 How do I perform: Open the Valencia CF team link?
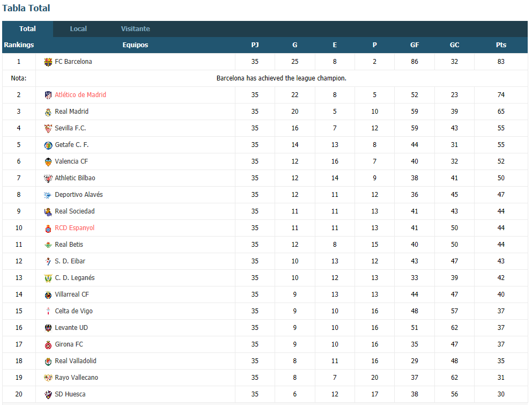coord(71,161)
